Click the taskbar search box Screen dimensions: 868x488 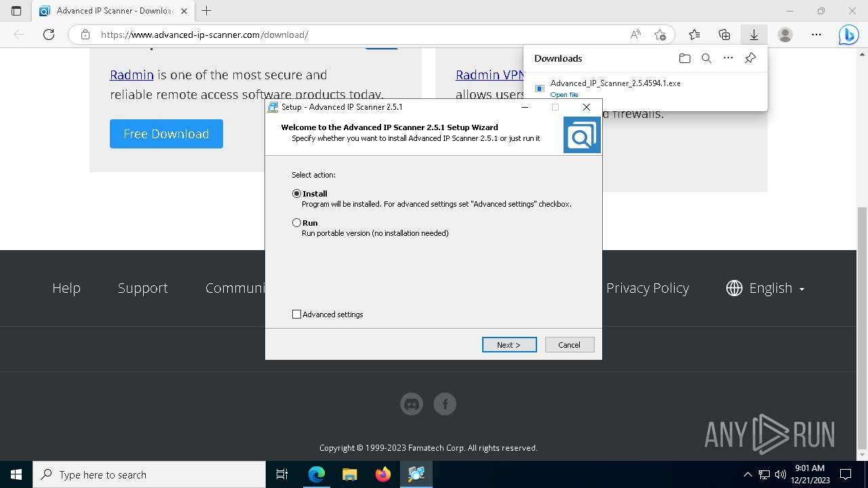[149, 474]
